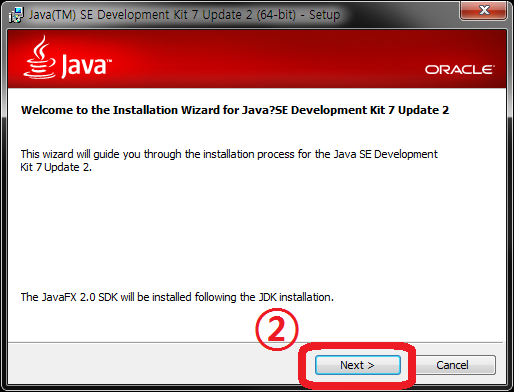Viewport: 514px width, 392px height.
Task: Click the setup icon in the title bar
Action: pos(16,15)
